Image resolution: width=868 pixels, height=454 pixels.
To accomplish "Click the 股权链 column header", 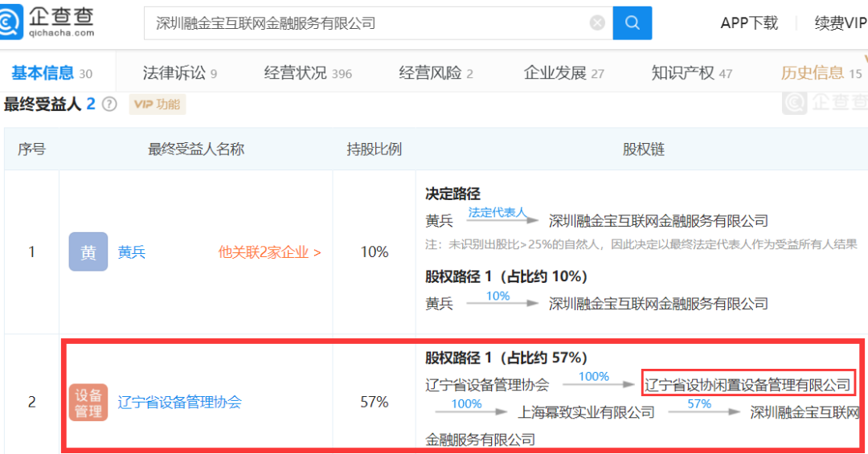I will (643, 149).
